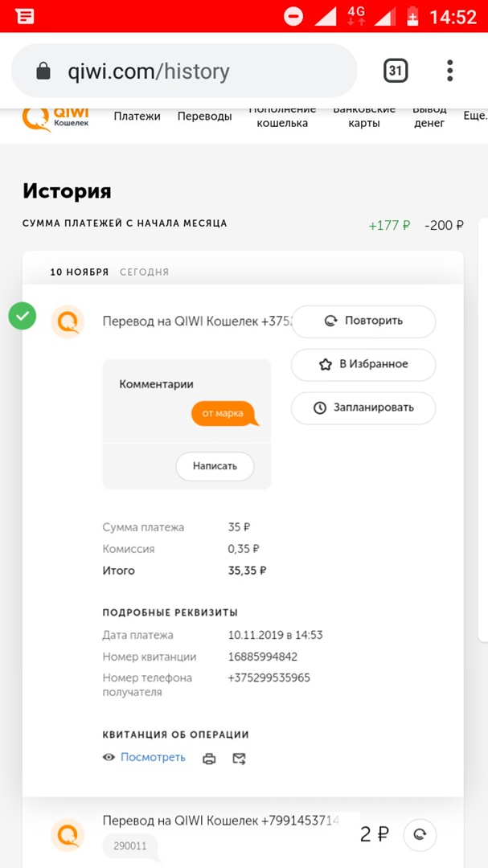The height and width of the screenshot is (868, 488).
Task: Go to the Переводы section
Action: [x=204, y=117]
